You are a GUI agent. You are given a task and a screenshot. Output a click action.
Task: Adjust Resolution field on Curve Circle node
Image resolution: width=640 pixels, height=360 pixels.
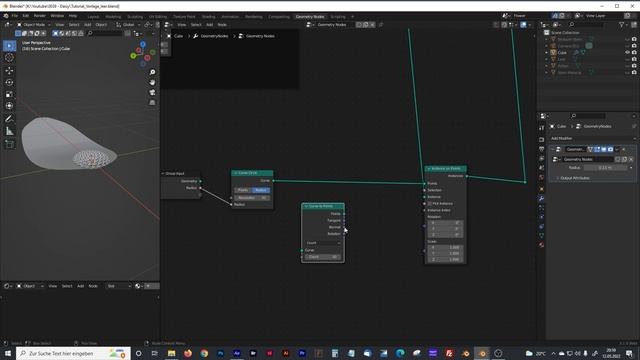pyautogui.click(x=252, y=198)
